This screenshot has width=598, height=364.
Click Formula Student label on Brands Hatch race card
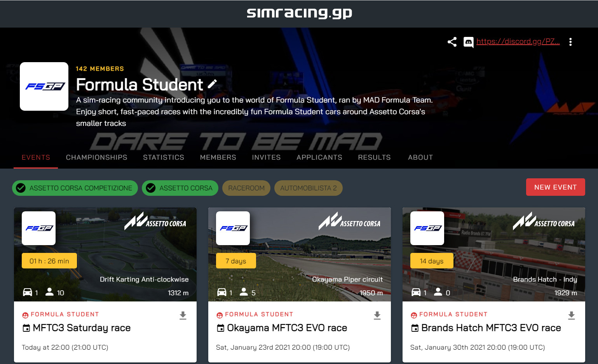pyautogui.click(x=453, y=314)
